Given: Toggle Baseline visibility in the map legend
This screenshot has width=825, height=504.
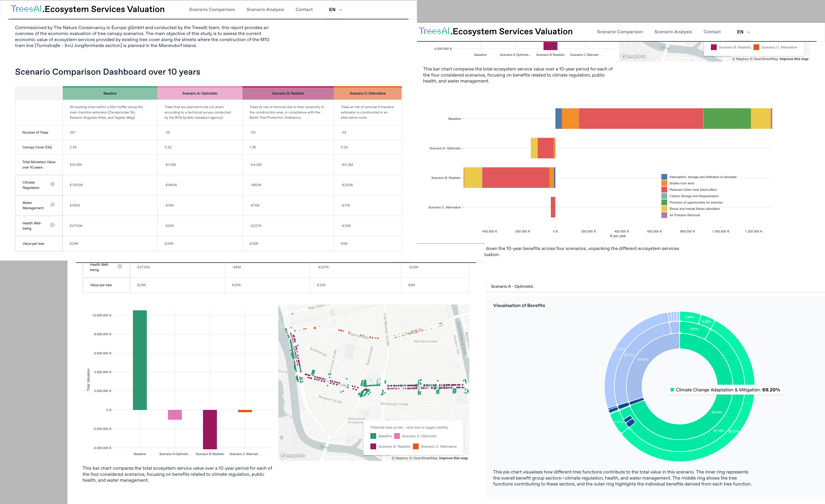Looking at the screenshot, I should [x=373, y=436].
